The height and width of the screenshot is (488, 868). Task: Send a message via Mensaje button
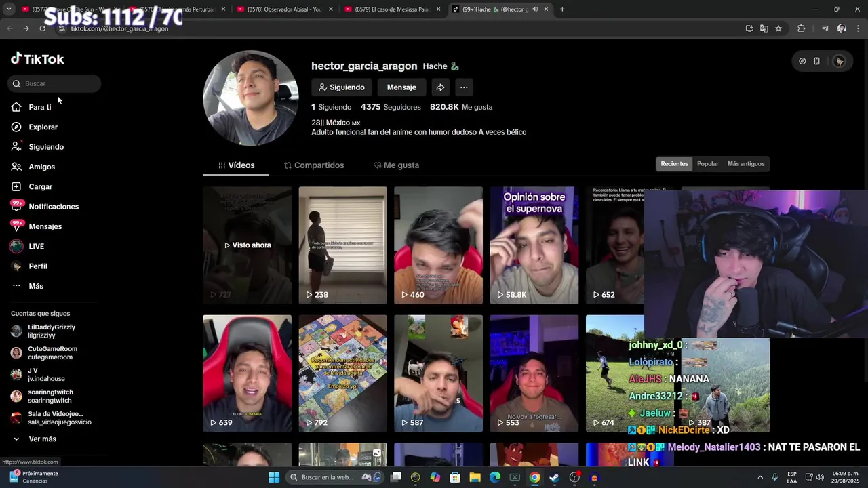click(x=401, y=87)
